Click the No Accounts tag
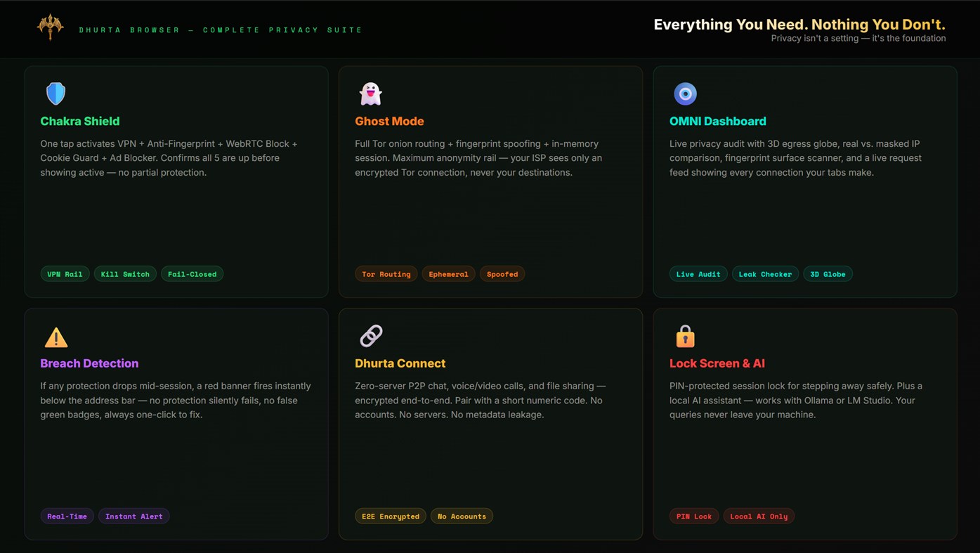 (x=462, y=516)
